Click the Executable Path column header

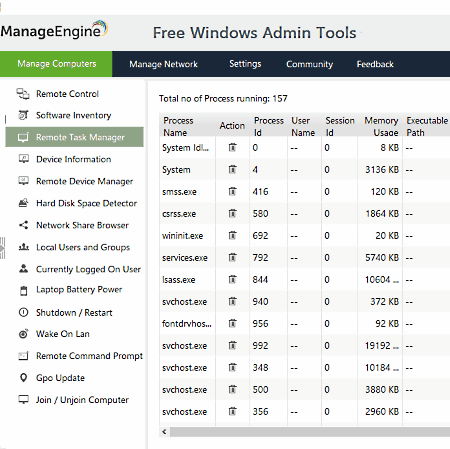tap(427, 126)
